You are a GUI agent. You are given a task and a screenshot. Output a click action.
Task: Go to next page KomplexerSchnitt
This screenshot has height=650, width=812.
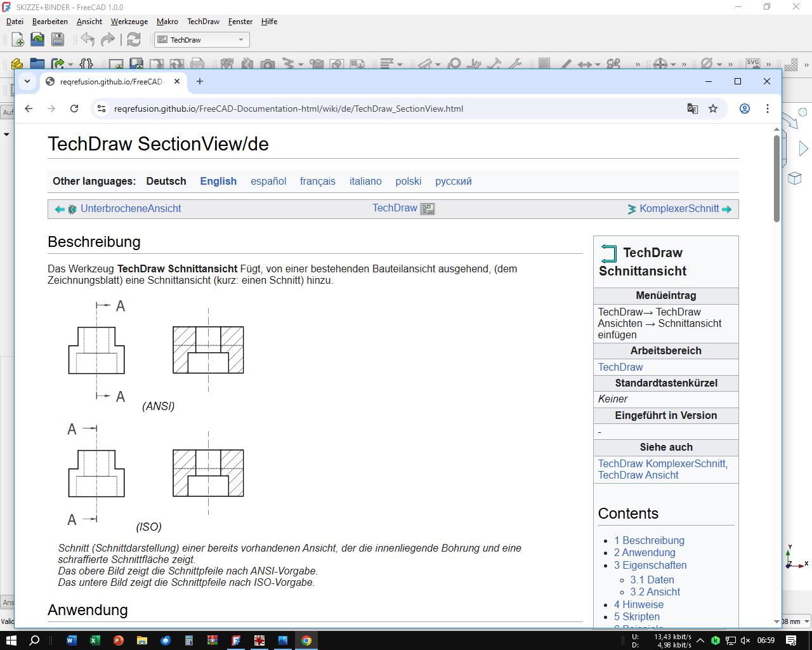tap(679, 209)
